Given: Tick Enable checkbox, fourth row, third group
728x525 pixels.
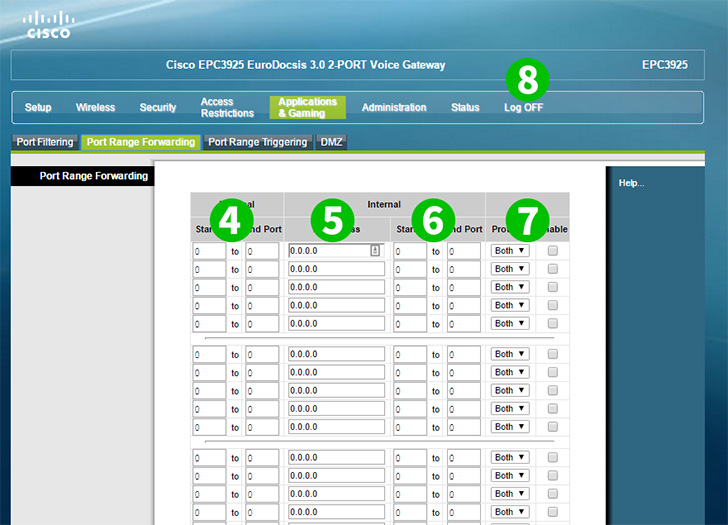Looking at the screenshot, I should coord(552,512).
